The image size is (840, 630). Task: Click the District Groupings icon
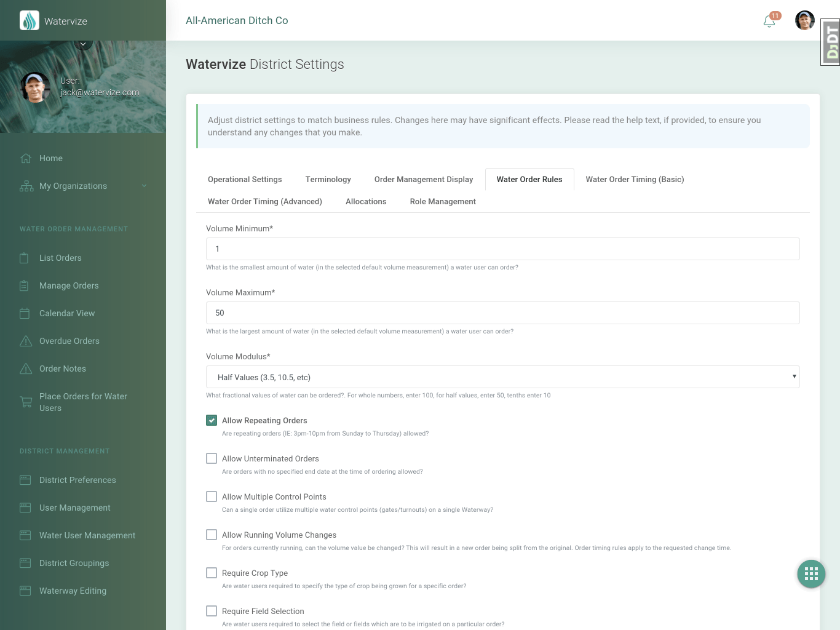(x=25, y=563)
